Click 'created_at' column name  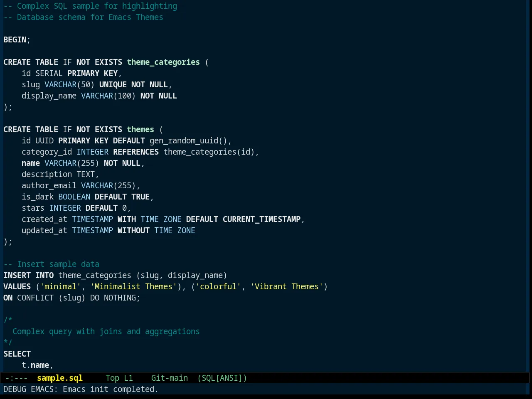tap(44, 219)
